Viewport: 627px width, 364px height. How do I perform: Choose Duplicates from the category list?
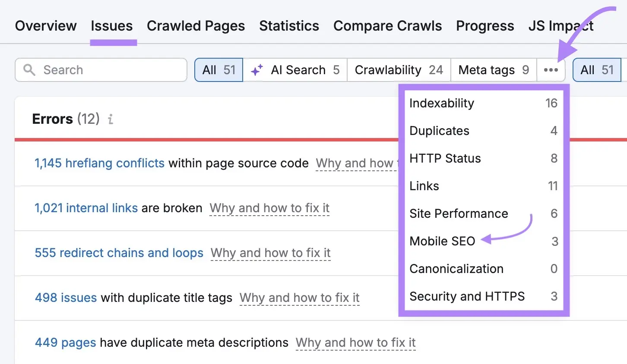439,131
